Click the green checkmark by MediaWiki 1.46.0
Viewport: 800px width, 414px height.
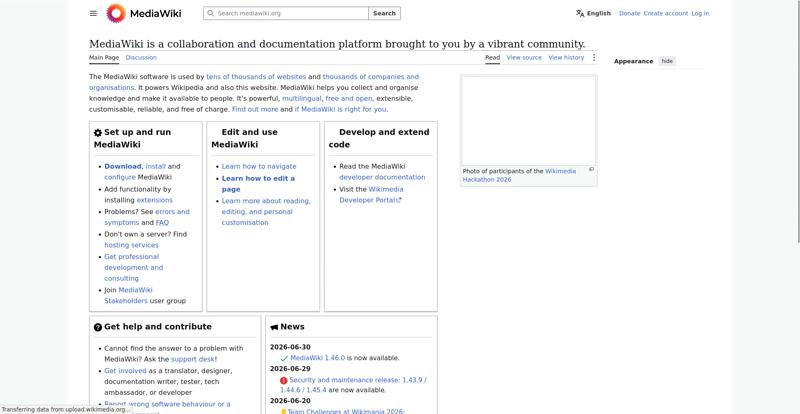(x=284, y=358)
